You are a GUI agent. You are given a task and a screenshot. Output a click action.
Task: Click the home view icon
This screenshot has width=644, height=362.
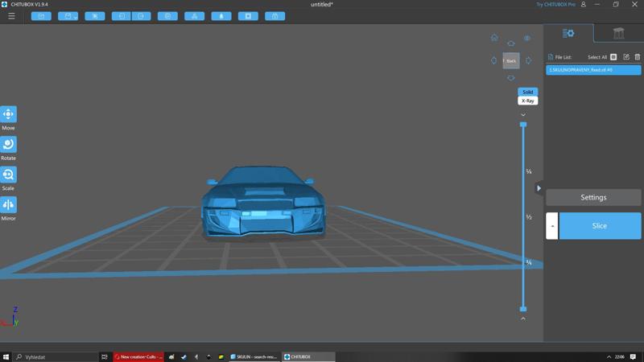494,38
